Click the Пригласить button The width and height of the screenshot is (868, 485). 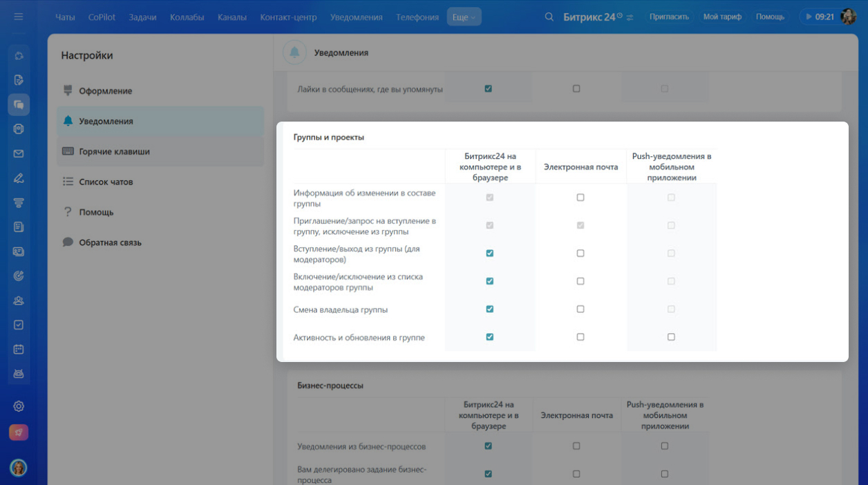[x=669, y=17]
